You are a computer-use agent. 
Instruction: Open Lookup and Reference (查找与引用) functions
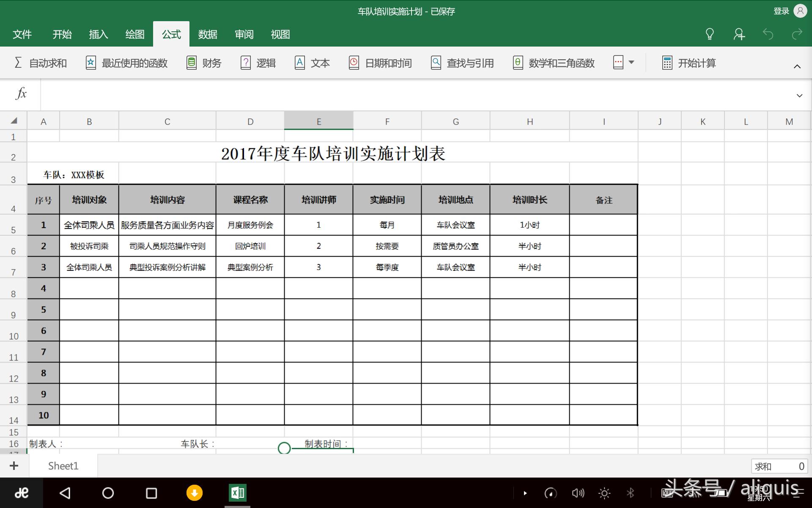click(461, 63)
